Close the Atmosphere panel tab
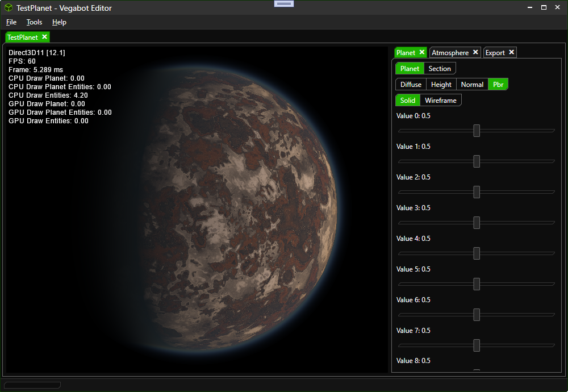 pyautogui.click(x=475, y=52)
